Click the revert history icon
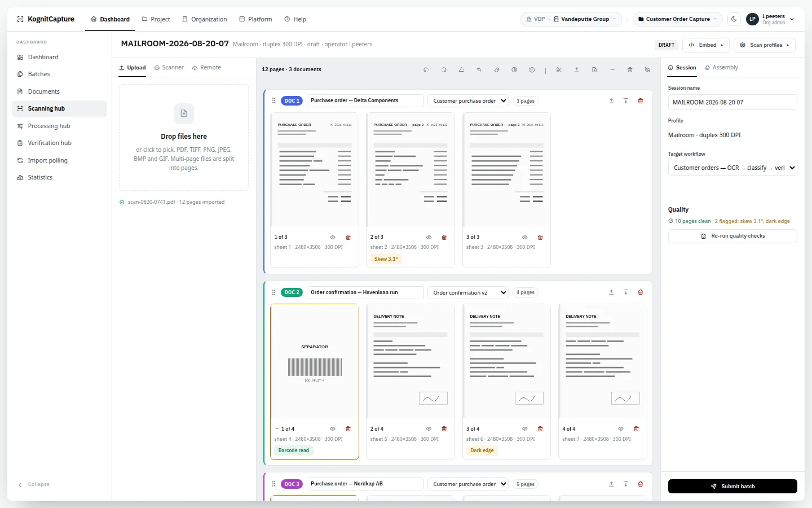This screenshot has height=508, width=812. pyautogui.click(x=532, y=70)
